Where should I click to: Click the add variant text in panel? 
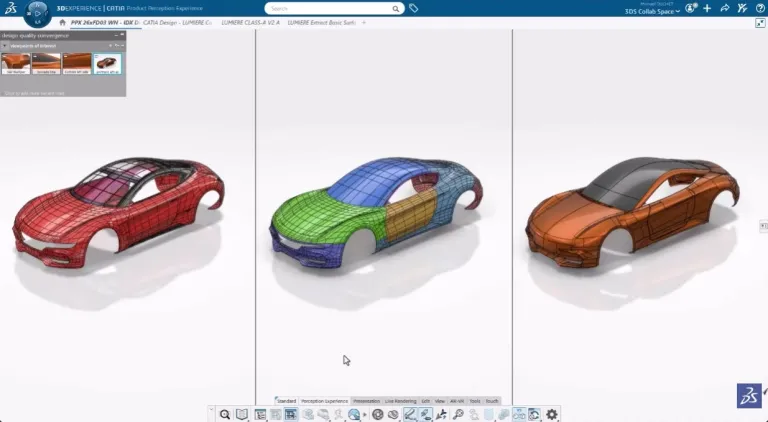coord(34,93)
